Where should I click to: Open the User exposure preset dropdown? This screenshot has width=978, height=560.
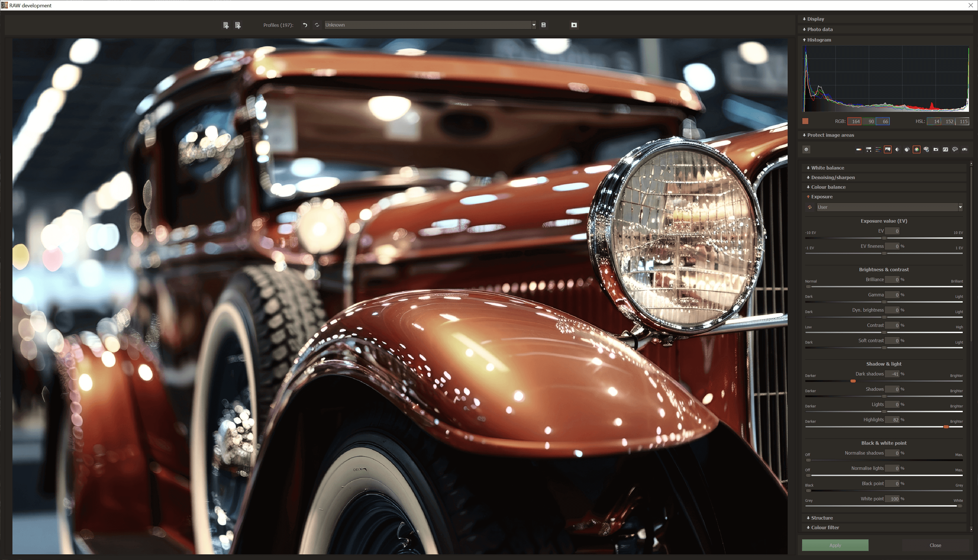pos(960,207)
